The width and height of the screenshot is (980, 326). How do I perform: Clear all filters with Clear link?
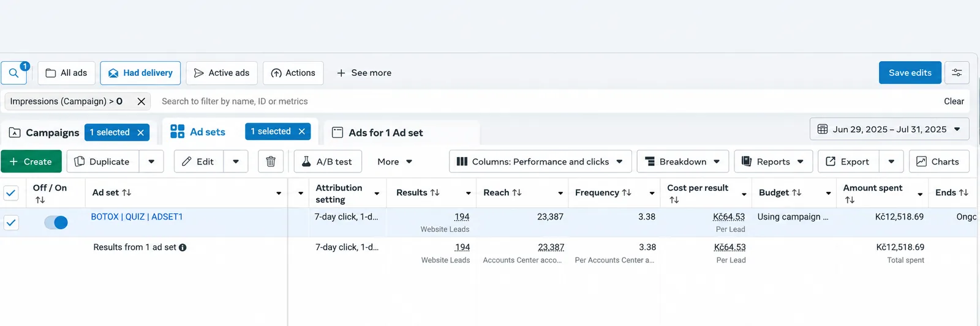954,102
